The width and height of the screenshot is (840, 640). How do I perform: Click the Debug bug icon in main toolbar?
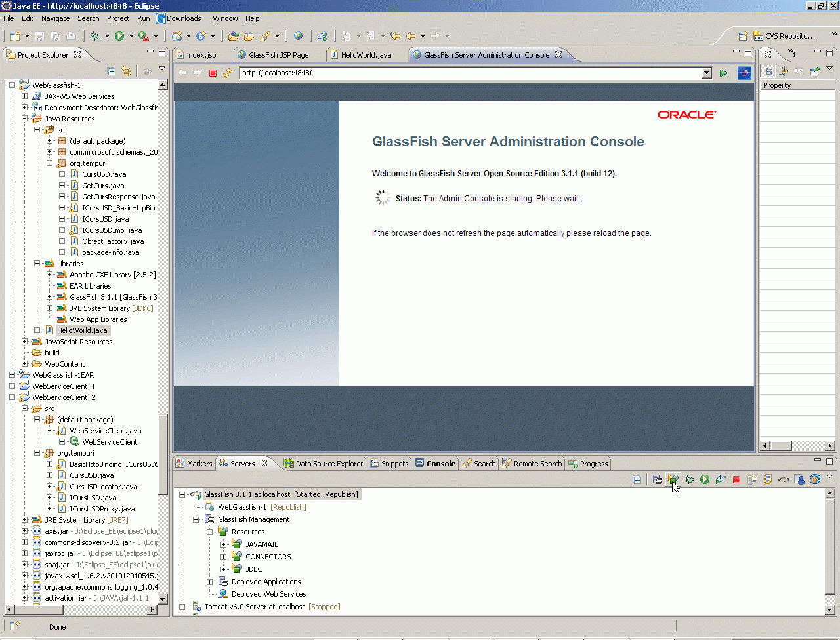95,36
